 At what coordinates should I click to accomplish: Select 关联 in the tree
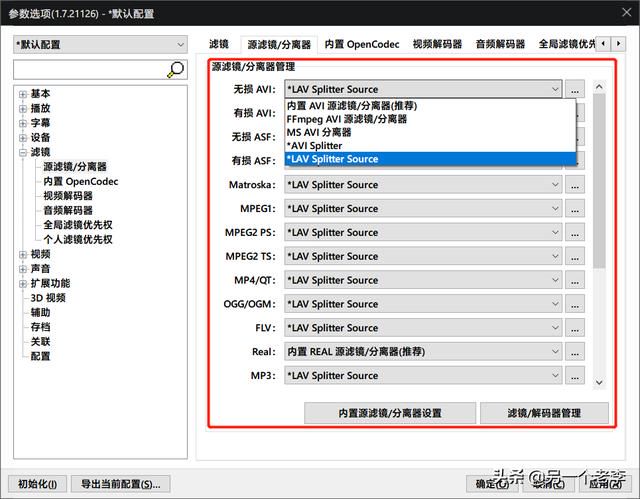click(40, 342)
